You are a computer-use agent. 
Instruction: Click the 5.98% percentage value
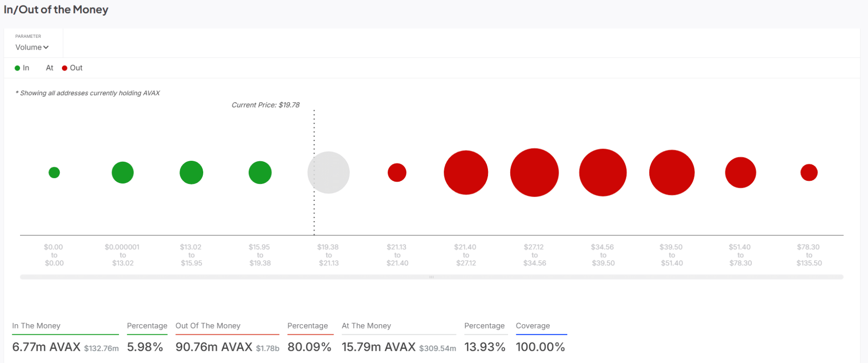coord(145,347)
